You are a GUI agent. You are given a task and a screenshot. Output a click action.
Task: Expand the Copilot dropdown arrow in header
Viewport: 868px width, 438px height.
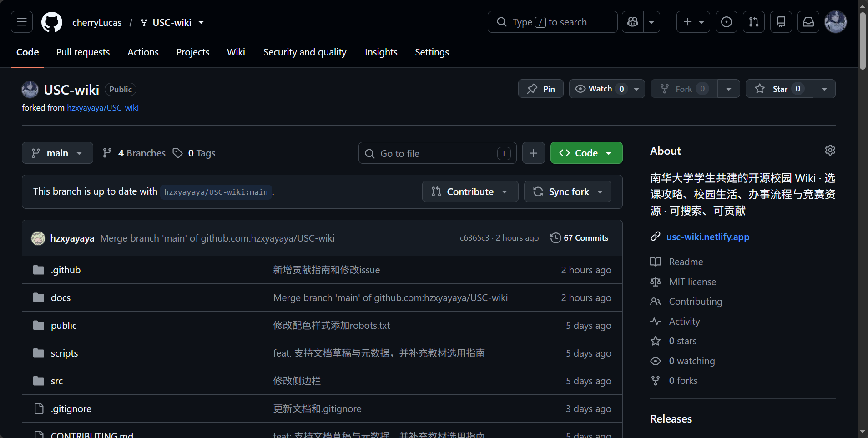(651, 22)
